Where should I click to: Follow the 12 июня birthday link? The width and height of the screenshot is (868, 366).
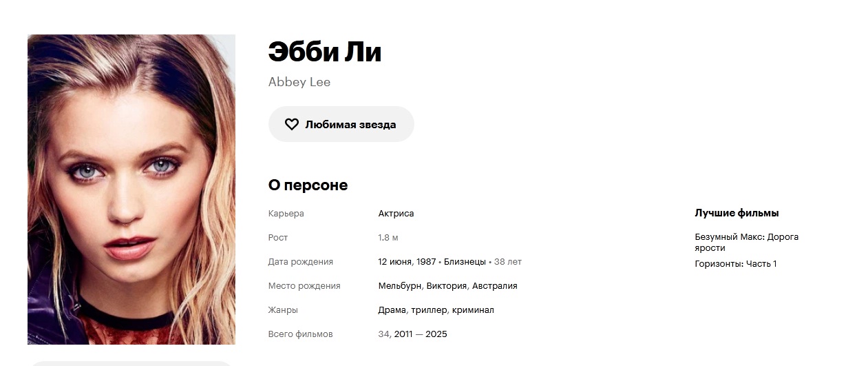tap(396, 262)
